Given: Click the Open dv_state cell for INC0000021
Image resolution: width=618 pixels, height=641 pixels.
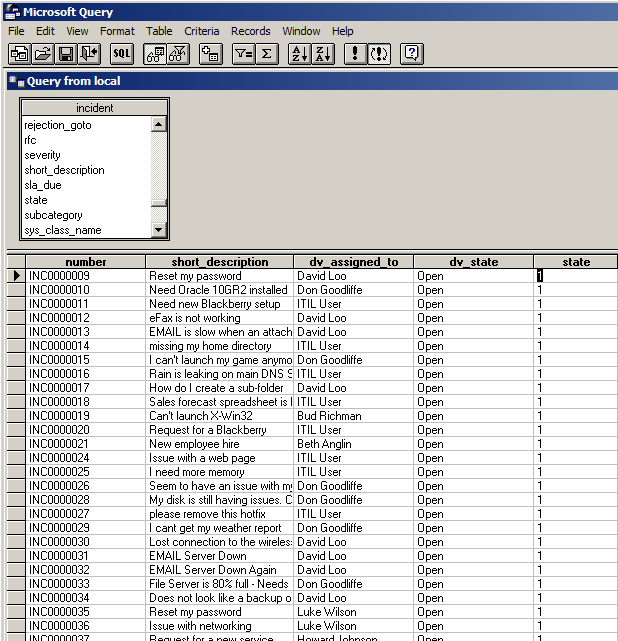Looking at the screenshot, I should (x=474, y=444).
